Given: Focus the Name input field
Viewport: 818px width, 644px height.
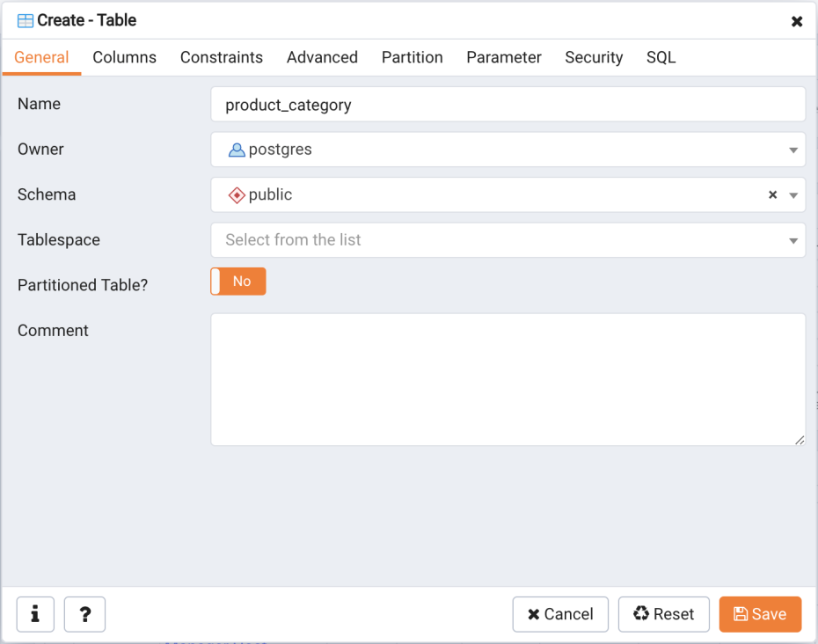Looking at the screenshot, I should 508,105.
